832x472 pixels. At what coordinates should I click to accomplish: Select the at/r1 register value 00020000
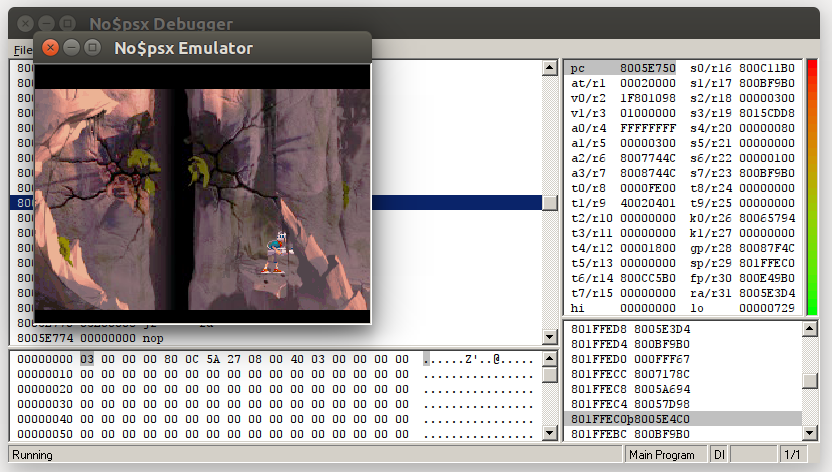tap(648, 83)
